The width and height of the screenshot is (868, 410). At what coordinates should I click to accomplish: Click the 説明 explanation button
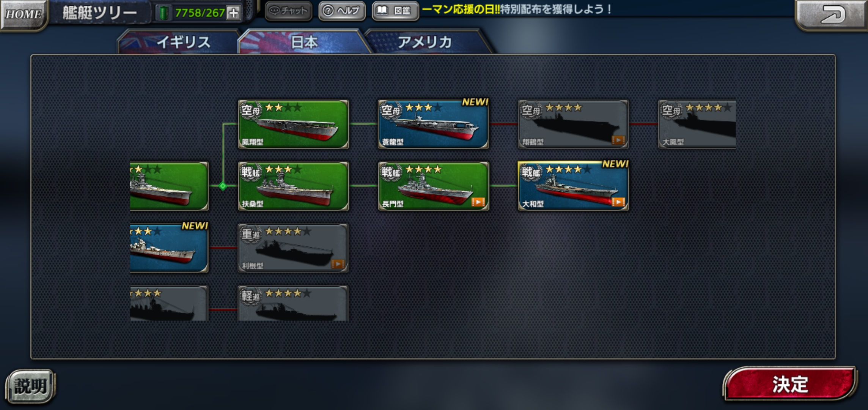(x=30, y=386)
